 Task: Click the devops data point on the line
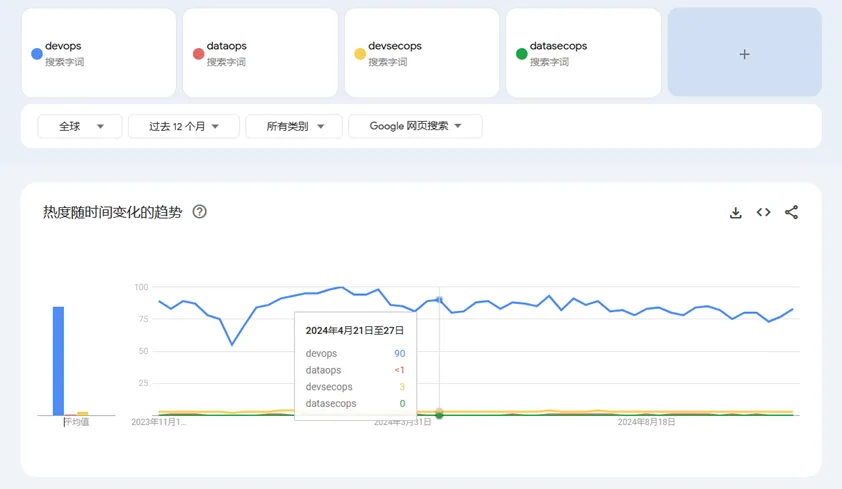tap(439, 300)
